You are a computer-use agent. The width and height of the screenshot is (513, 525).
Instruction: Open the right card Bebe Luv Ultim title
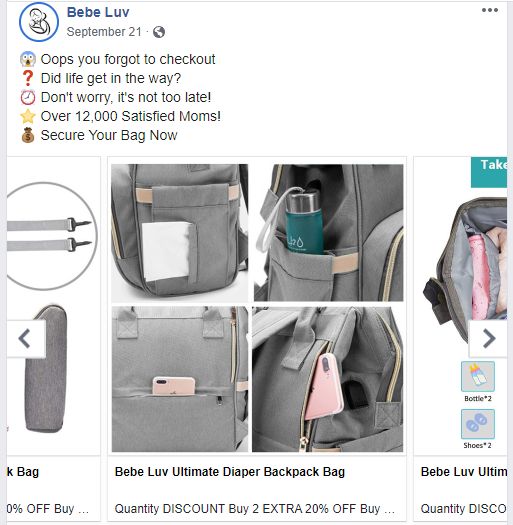[464, 471]
